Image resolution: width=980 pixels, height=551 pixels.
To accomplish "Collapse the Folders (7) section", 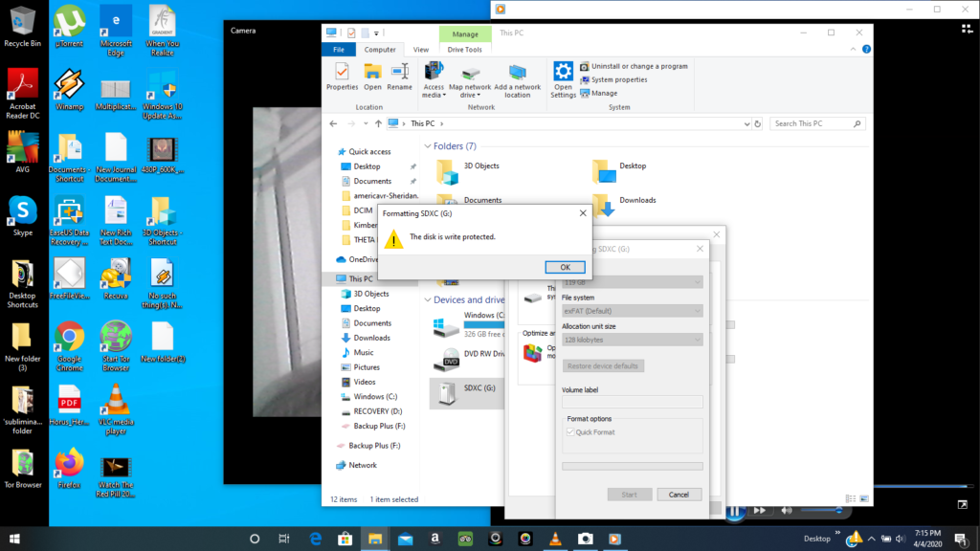I will click(x=428, y=146).
